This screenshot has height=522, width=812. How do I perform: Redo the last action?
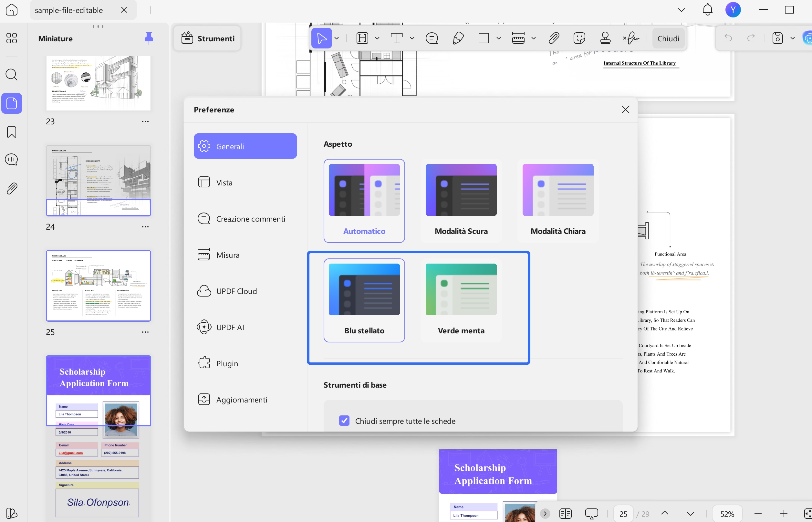click(x=751, y=37)
